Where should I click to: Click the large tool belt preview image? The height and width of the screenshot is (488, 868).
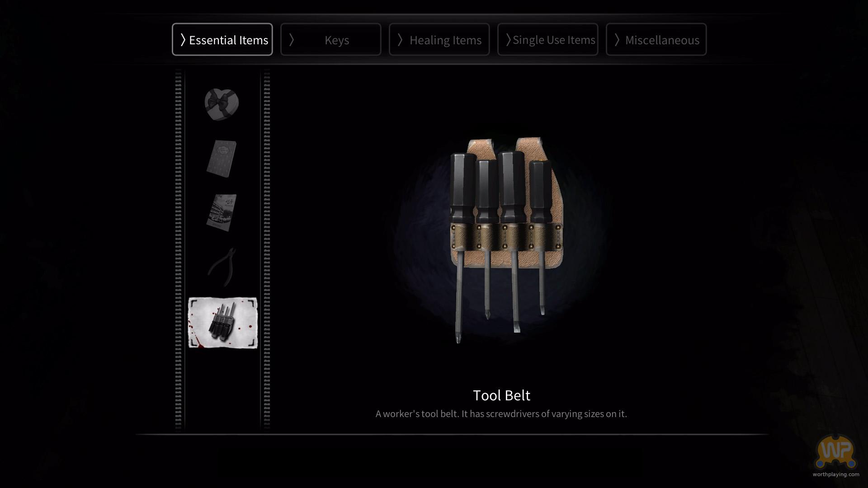[x=506, y=240]
